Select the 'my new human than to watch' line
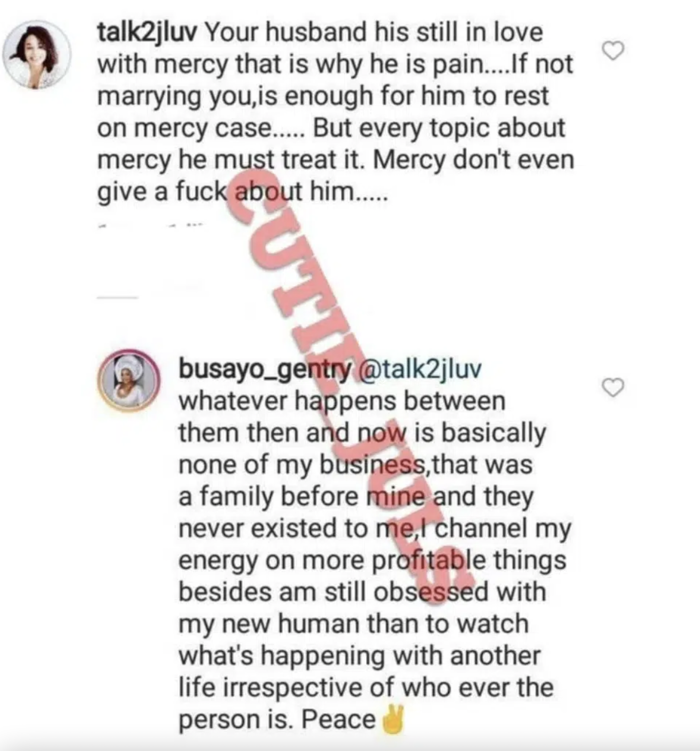Image resolution: width=700 pixels, height=751 pixels. click(353, 624)
